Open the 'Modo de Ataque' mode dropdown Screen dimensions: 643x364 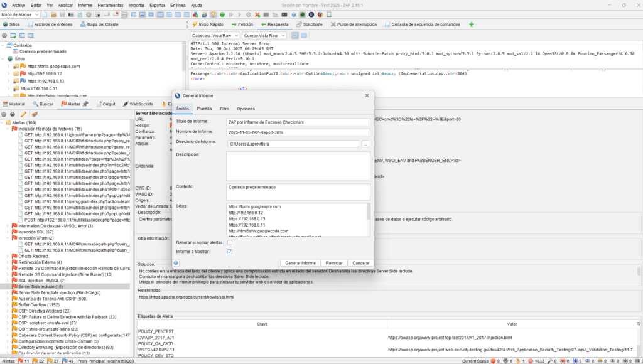[x=23, y=14]
